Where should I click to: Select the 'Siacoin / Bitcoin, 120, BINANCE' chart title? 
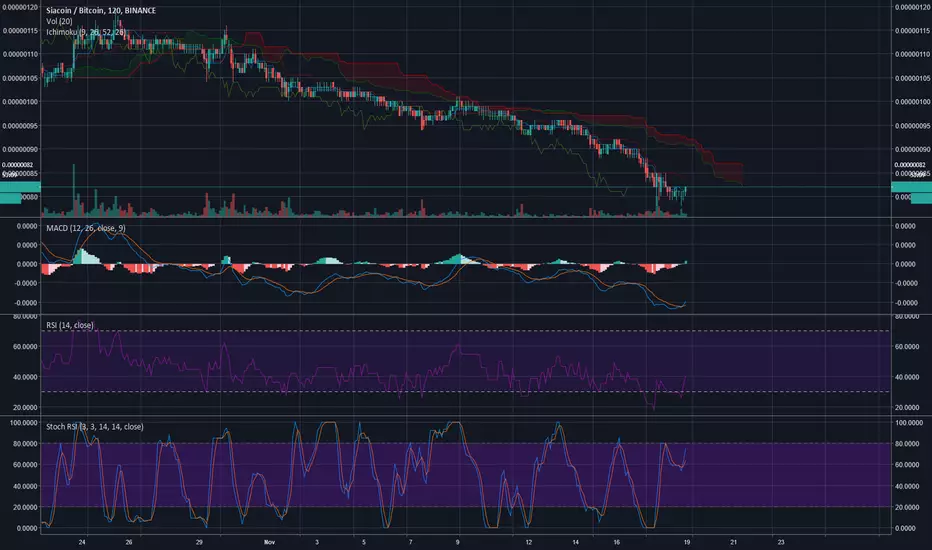pos(101,11)
